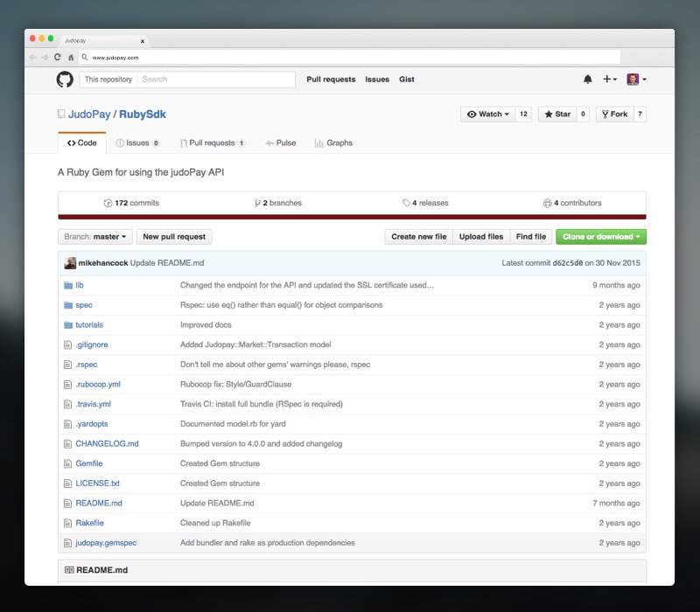Screen dimensions: 700x612
Task: Open Issues in the top navigation
Action: click(x=377, y=80)
